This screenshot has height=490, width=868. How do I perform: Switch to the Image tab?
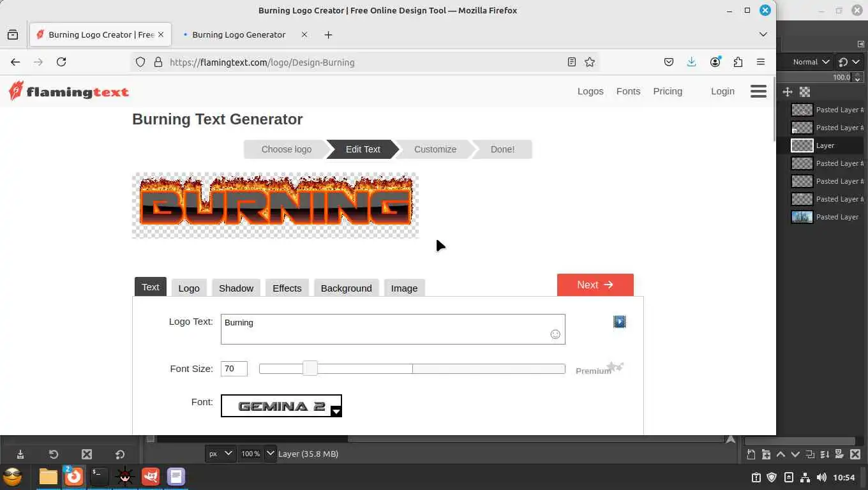coord(404,288)
